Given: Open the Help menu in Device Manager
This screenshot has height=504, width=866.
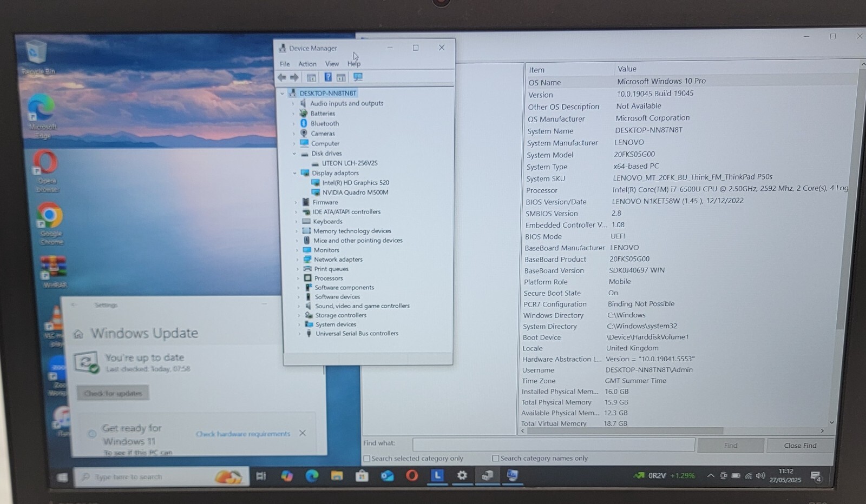Looking at the screenshot, I should [354, 64].
